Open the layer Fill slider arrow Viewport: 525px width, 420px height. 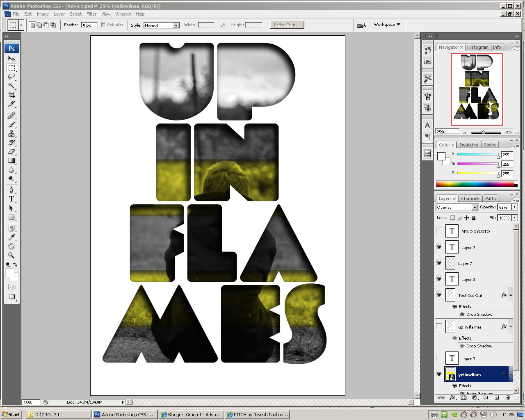tap(514, 218)
